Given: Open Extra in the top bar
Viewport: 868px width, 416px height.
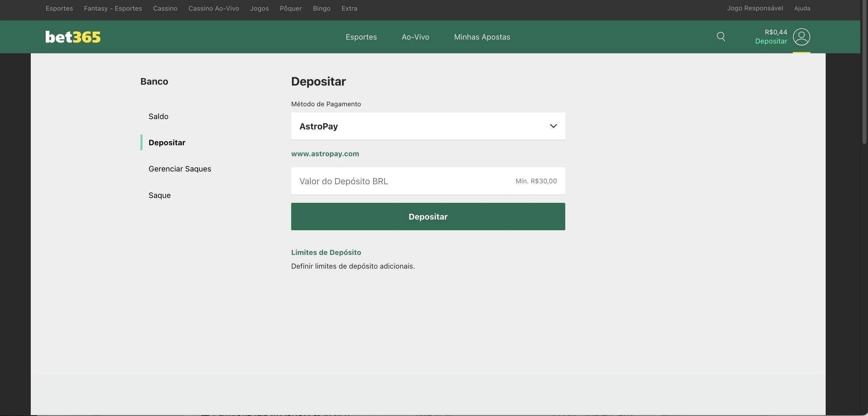Looking at the screenshot, I should click(x=349, y=8).
